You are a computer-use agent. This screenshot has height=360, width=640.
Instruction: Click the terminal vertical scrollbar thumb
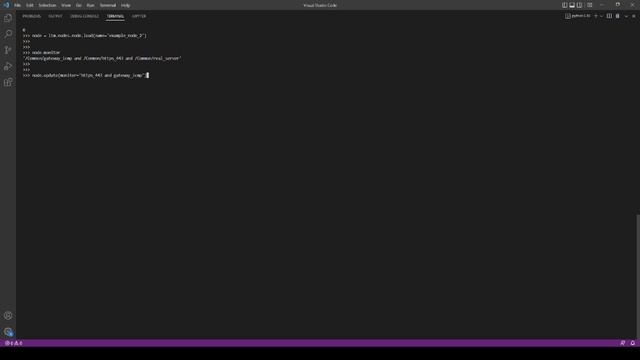pos(638,276)
